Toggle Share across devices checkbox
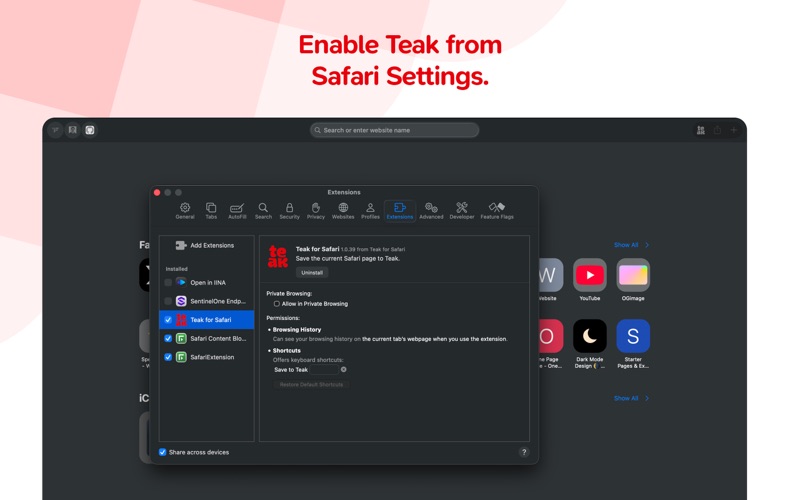The height and width of the screenshot is (500, 800). pyautogui.click(x=162, y=452)
